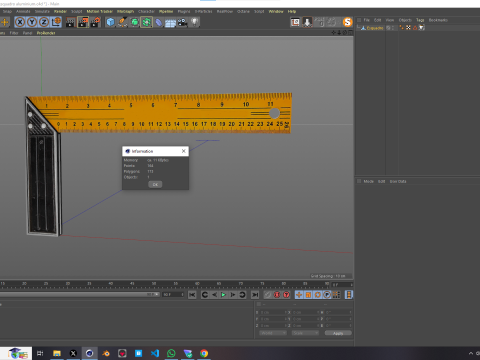Click the timeline range slider bar

[x=79, y=295]
